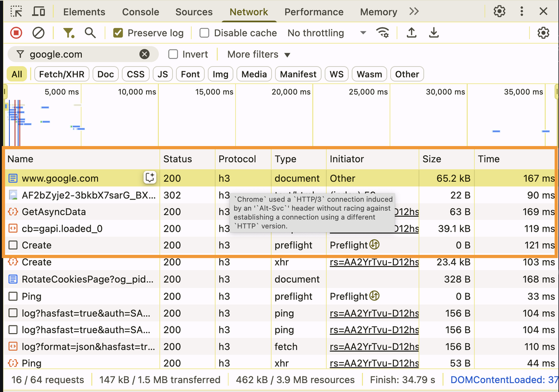Select the cb=gapi.loaded_0 request name
The height and width of the screenshot is (392, 559).
click(62, 228)
